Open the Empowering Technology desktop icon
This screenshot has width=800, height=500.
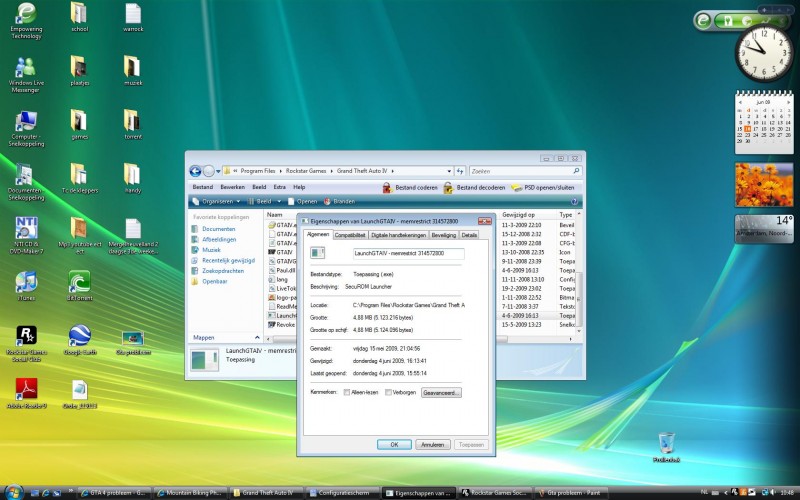(x=26, y=20)
